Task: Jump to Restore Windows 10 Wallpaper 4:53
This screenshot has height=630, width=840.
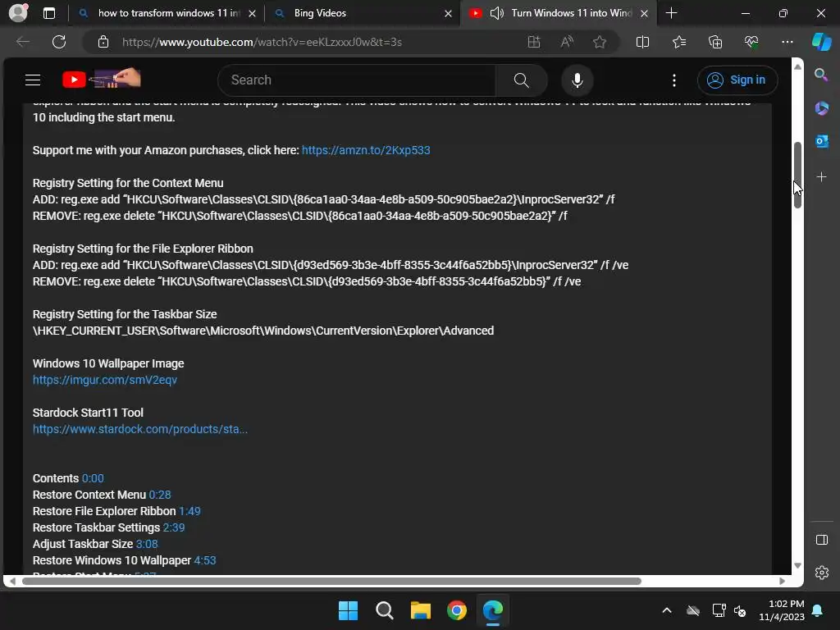Action: [204, 560]
